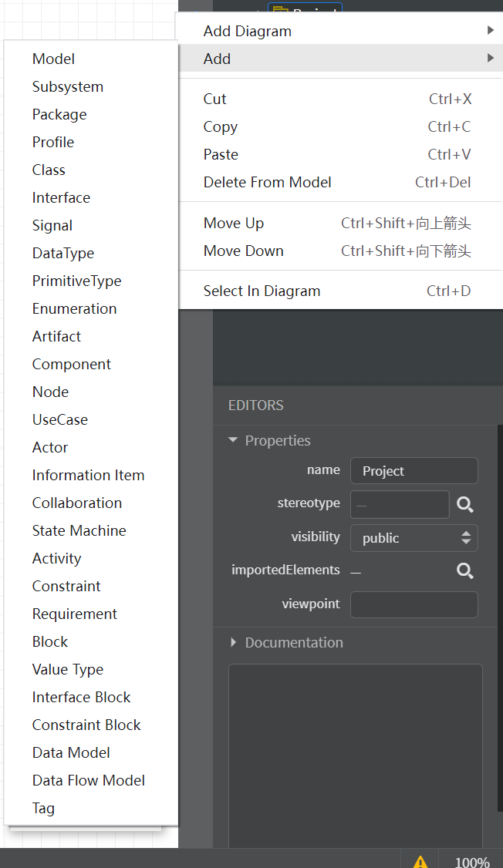Choose Class from the Add submenu
Viewport: 503px width, 868px height.
point(49,170)
